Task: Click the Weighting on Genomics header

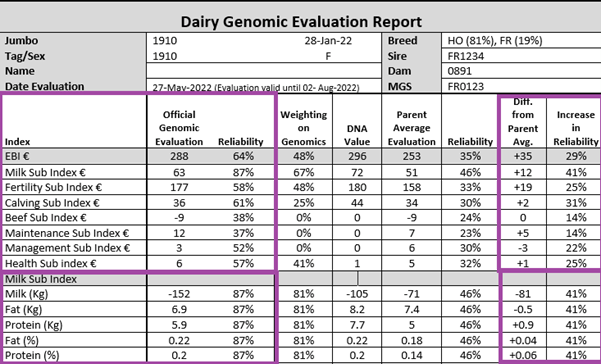Action: click(304, 128)
